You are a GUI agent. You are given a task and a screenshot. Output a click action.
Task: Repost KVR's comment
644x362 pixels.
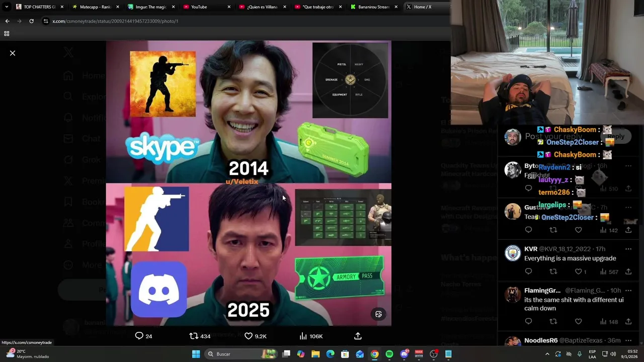coord(553,271)
